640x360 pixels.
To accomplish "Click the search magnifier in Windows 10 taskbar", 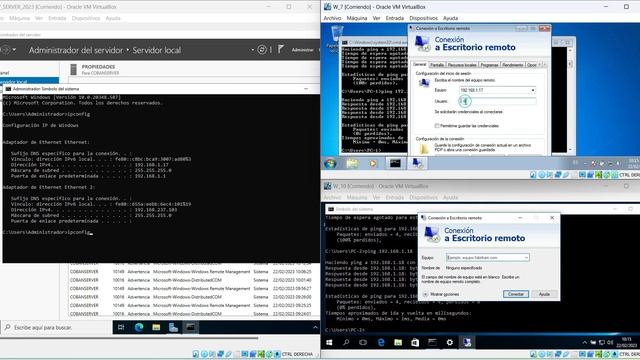I will (x=346, y=342).
